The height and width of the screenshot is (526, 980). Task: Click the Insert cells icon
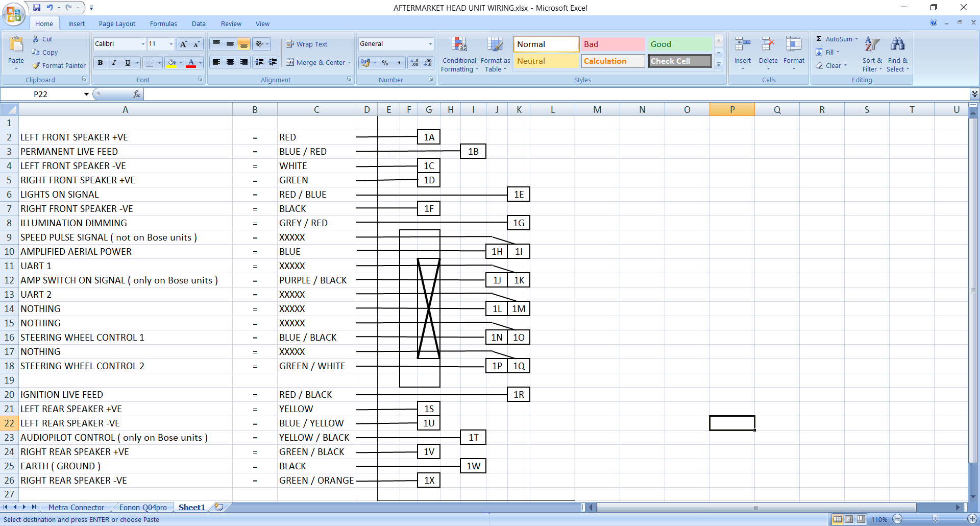742,45
